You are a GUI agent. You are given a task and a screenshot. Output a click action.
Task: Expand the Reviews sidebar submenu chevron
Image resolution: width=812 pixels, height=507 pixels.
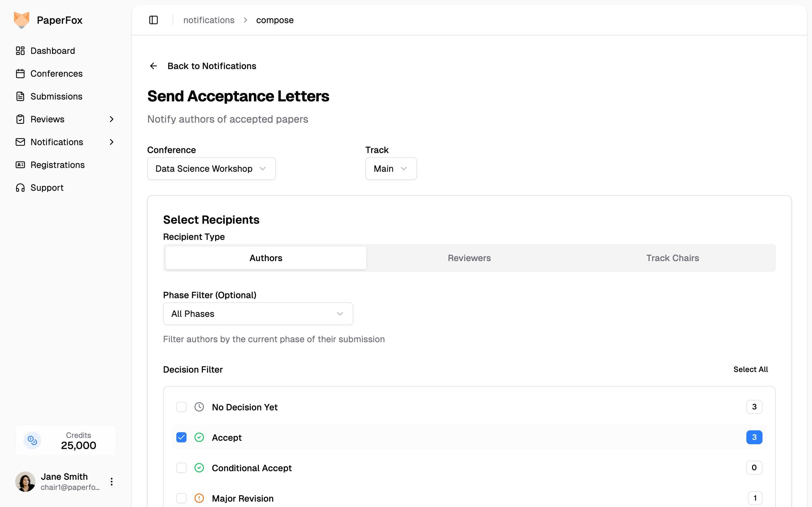[111, 119]
